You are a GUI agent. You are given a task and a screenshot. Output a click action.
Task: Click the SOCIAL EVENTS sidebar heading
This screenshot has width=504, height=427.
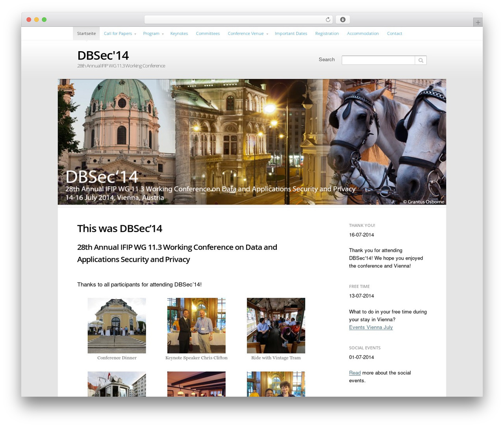click(365, 348)
